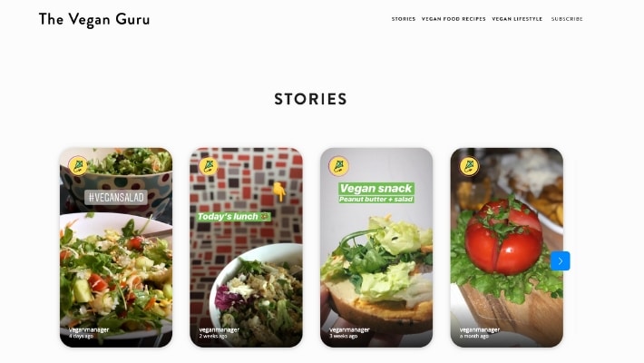Image resolution: width=644 pixels, height=363 pixels.
Task: Click veganmanager name on four-days-ago story
Action: 89,329
